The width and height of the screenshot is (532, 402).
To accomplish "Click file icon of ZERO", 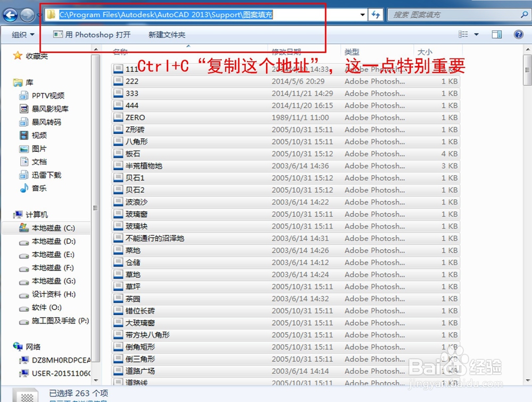I will [118, 118].
